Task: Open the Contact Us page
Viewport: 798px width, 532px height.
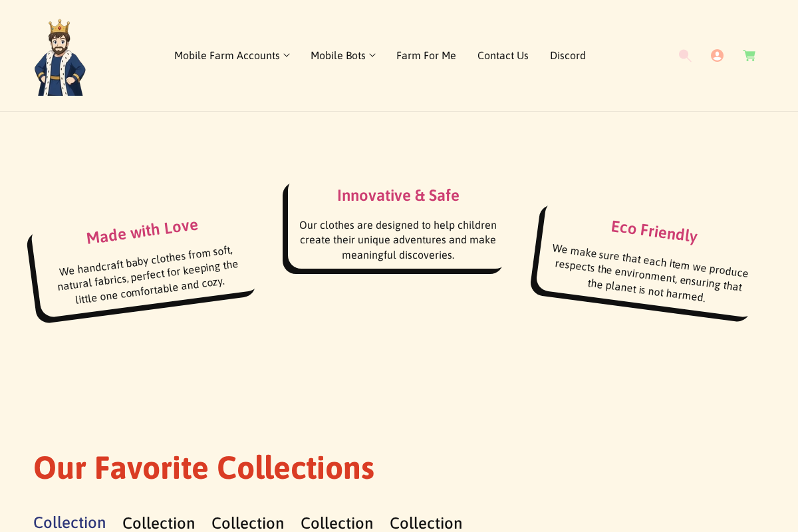Action: point(503,55)
